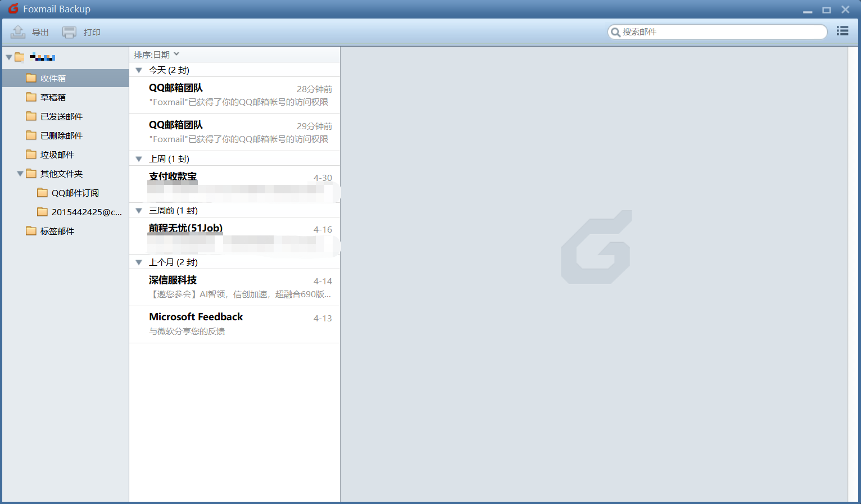This screenshot has height=504, width=861.
Task: Open the Microsoft Feedback email
Action: pyautogui.click(x=234, y=324)
